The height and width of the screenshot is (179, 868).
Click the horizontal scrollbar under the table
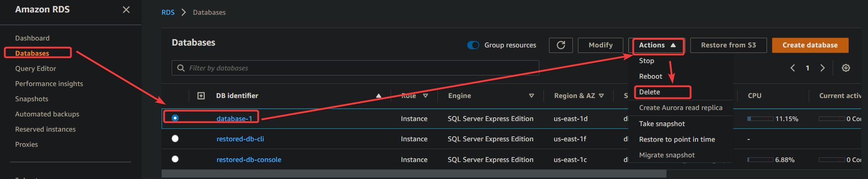[413, 174]
